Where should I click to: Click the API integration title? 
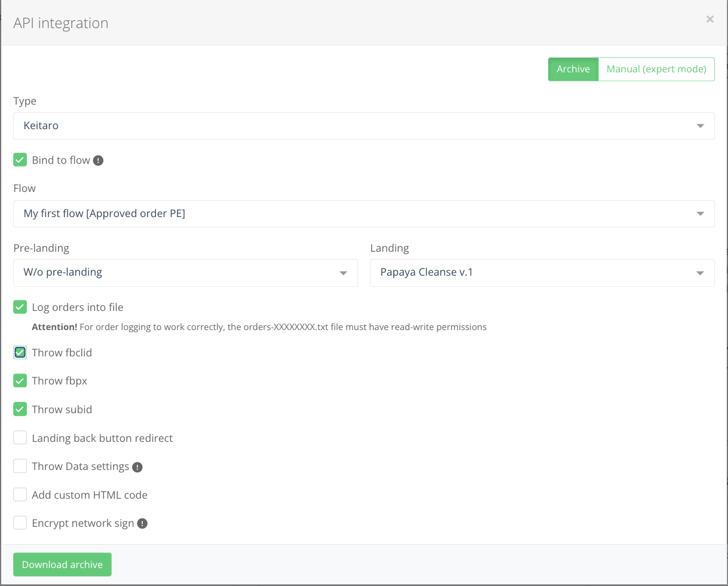coord(61,23)
